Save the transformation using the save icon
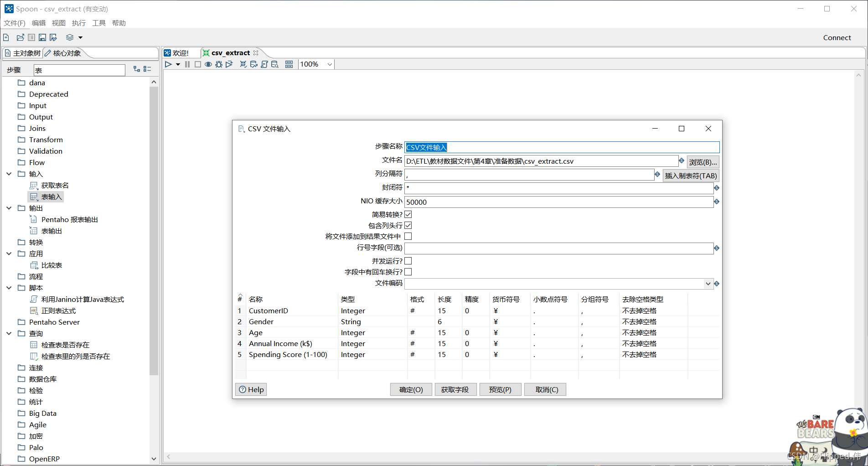The height and width of the screenshot is (466, 868). [42, 37]
